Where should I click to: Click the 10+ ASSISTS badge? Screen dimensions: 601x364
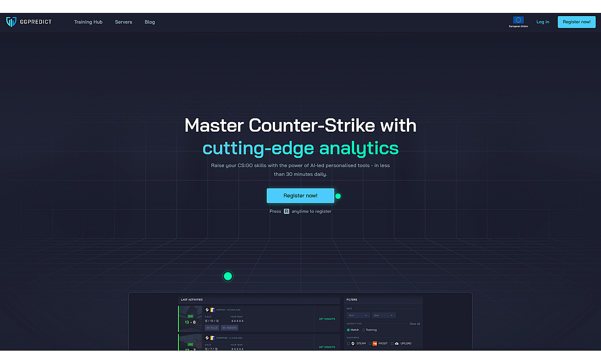(x=229, y=328)
